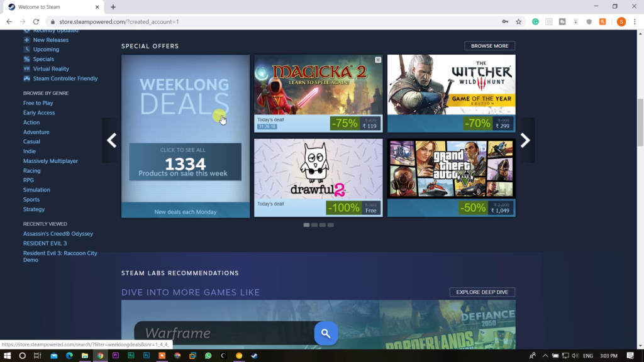Open Premiere Pro from taskbar
This screenshot has height=362, width=644.
pyautogui.click(x=116, y=356)
